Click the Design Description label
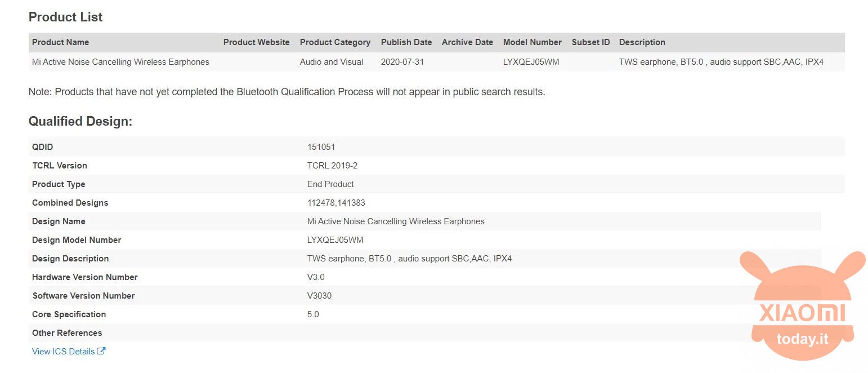Viewport: 868px width, 373px height. pyautogui.click(x=70, y=259)
